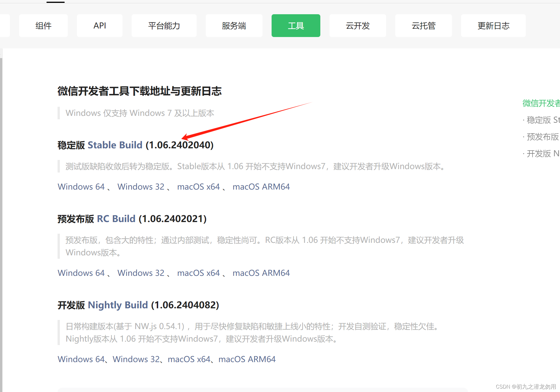Download Stable Build macOS ARM64
560x392 pixels.
tap(261, 187)
